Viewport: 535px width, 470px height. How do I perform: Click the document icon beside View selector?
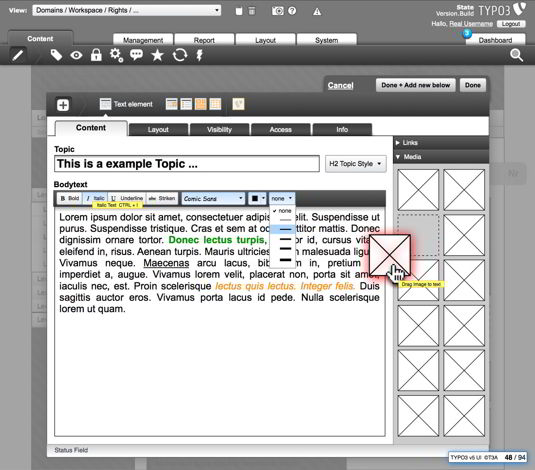pos(239,11)
